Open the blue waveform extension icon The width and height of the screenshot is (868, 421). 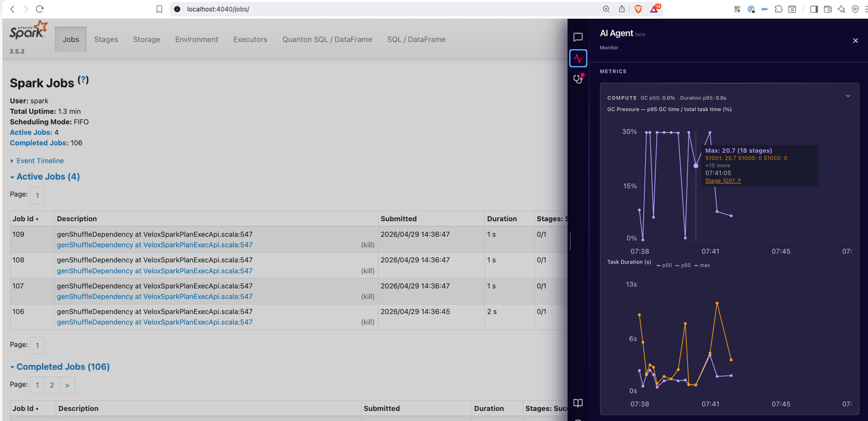pyautogui.click(x=765, y=9)
